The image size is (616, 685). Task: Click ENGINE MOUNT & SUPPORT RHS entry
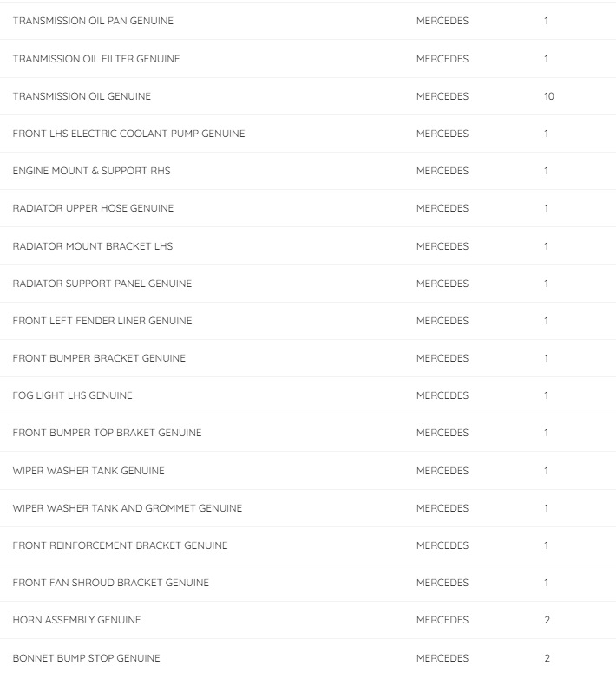(x=91, y=171)
